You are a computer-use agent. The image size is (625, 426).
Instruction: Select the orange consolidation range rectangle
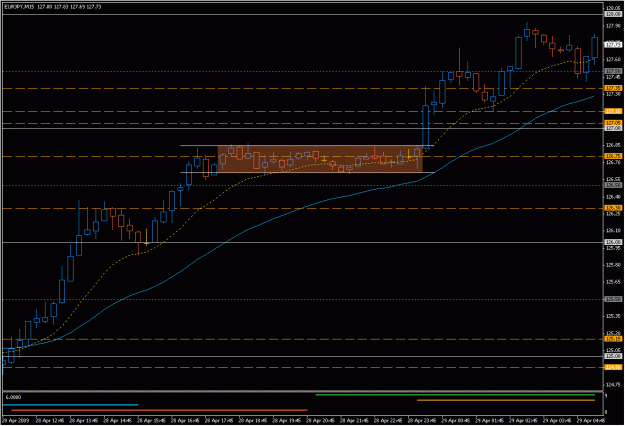(x=320, y=159)
